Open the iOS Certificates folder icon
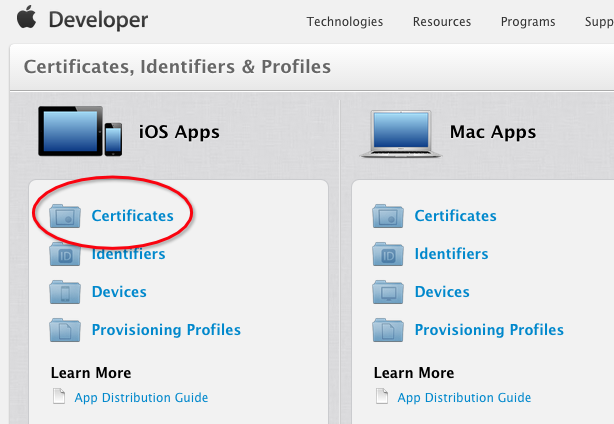The width and height of the screenshot is (614, 424). 65,216
